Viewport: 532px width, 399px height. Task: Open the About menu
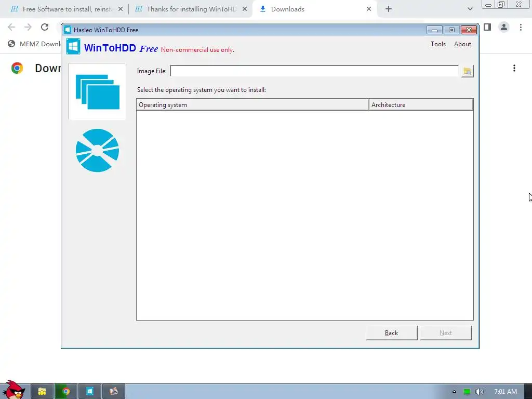coord(462,44)
